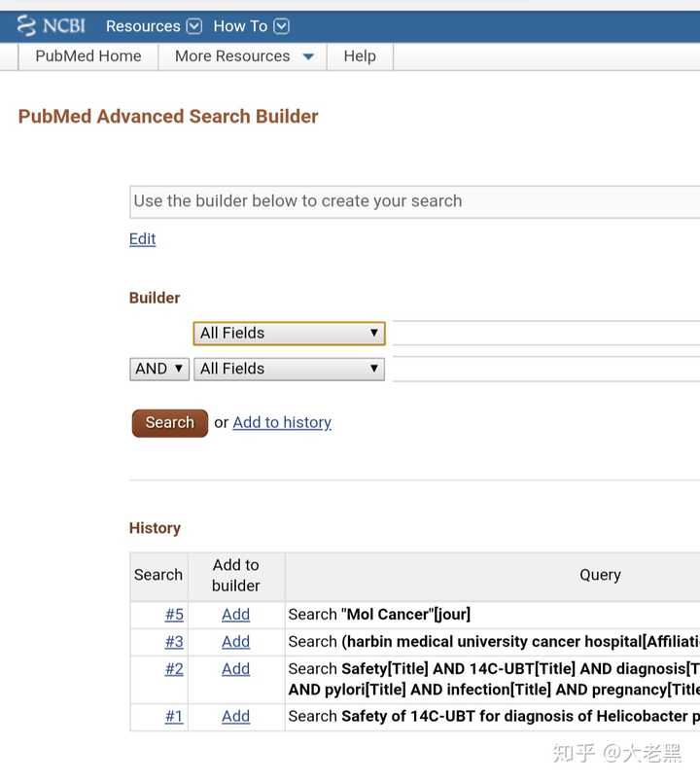Click the first builder term input field
This screenshot has width=700, height=782.
(x=546, y=334)
